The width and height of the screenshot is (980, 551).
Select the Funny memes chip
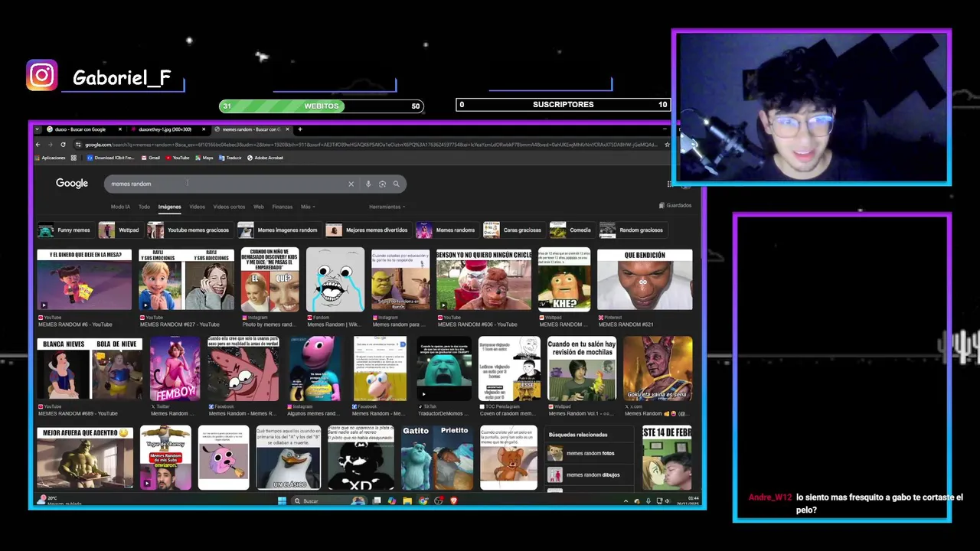pyautogui.click(x=65, y=230)
